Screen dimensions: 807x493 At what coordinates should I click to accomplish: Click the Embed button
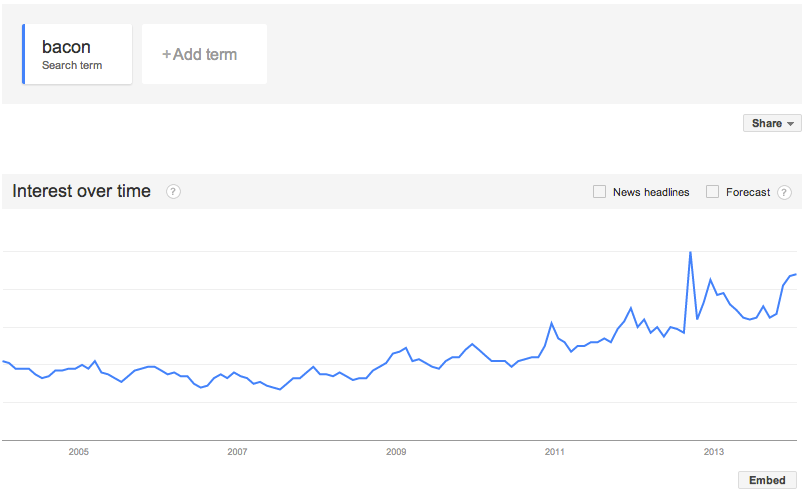[767, 480]
